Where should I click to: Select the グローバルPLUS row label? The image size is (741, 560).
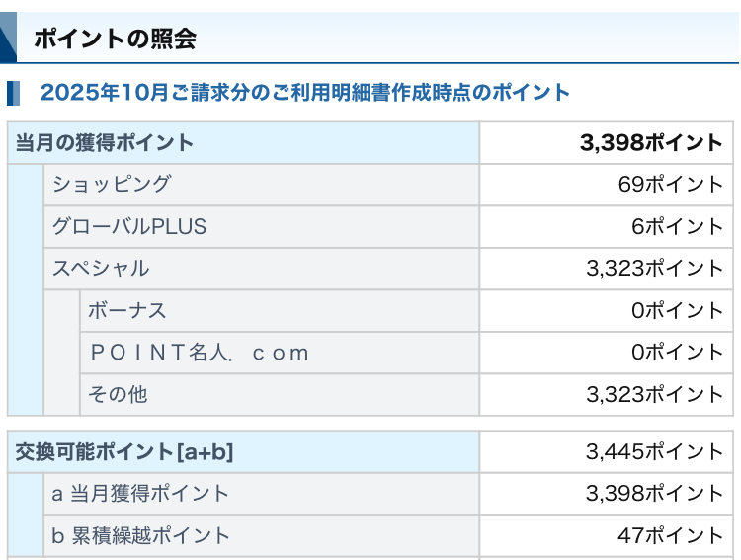tap(129, 226)
